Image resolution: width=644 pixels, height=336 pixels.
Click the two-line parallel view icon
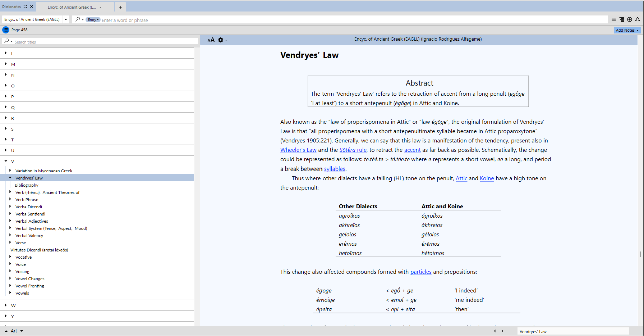click(614, 20)
